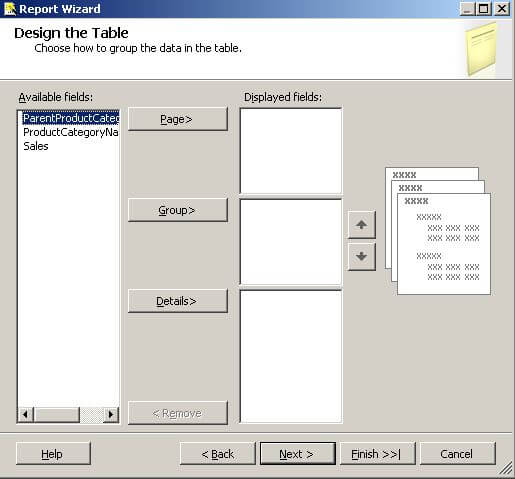Click the horizontal scrollbar thumb in Available fields
This screenshot has width=515, height=479.
[57, 415]
